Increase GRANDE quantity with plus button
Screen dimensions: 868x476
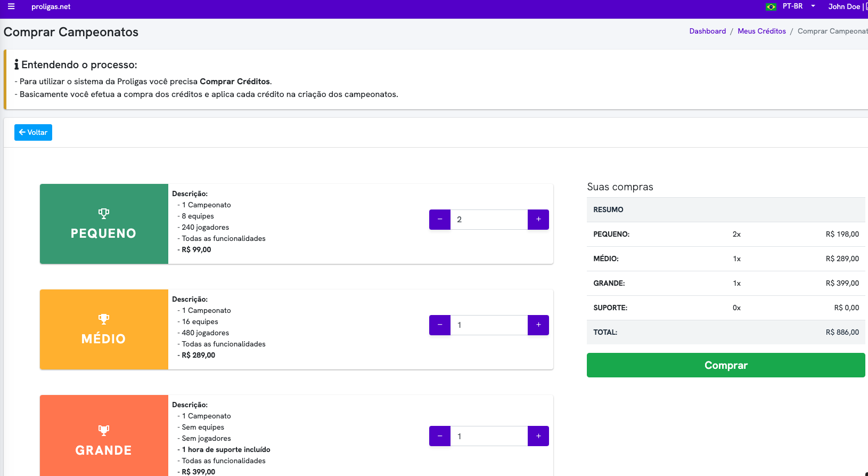tap(538, 436)
